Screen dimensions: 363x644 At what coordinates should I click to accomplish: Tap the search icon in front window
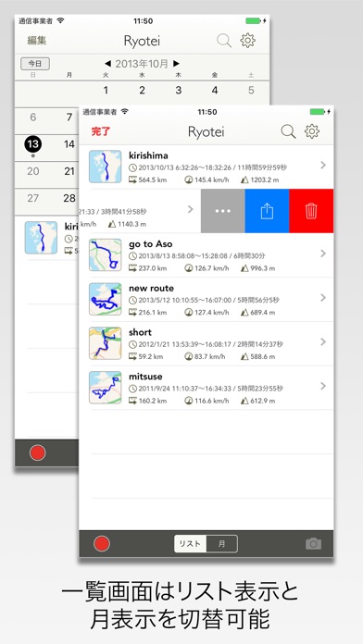[288, 131]
